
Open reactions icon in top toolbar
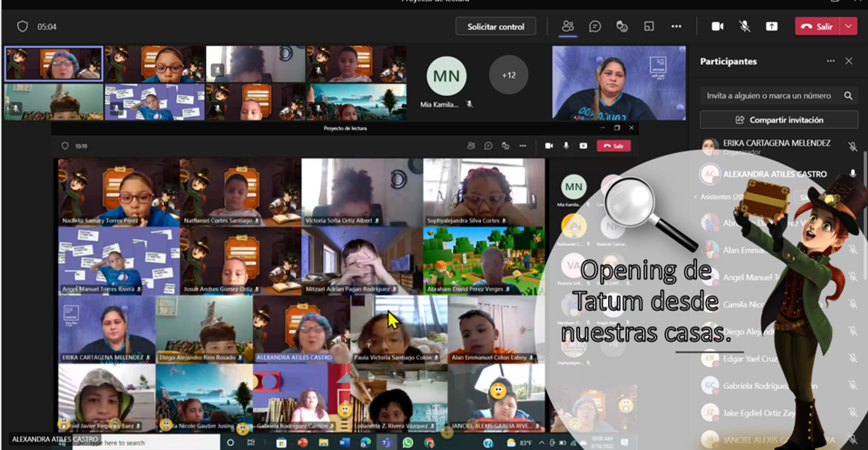(622, 26)
